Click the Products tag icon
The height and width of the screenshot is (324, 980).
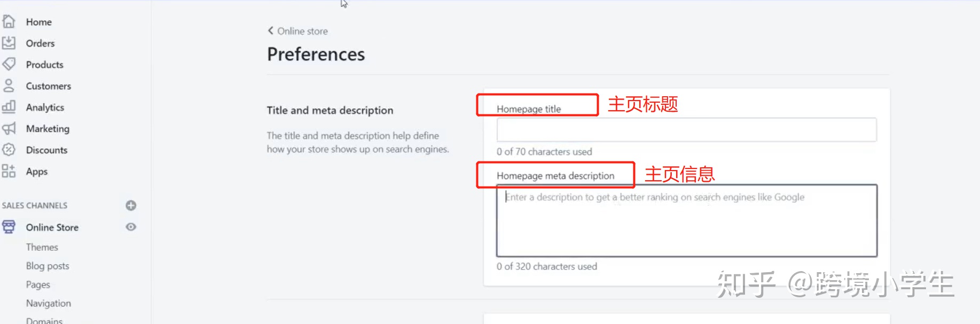9,64
